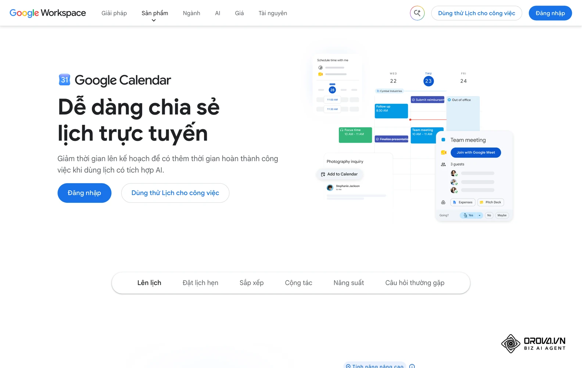Click the Add to Calendar chip
The image size is (588, 368).
click(x=339, y=174)
